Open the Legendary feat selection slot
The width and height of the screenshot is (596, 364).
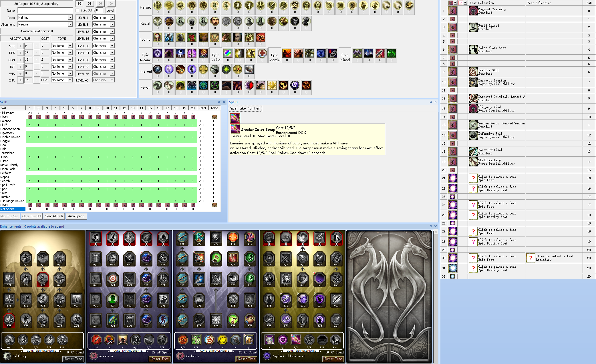coord(554,258)
